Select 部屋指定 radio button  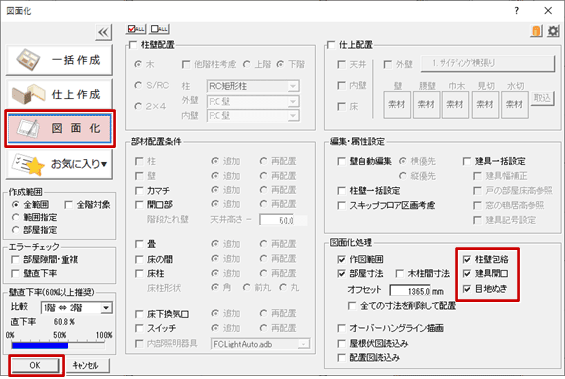(15, 230)
